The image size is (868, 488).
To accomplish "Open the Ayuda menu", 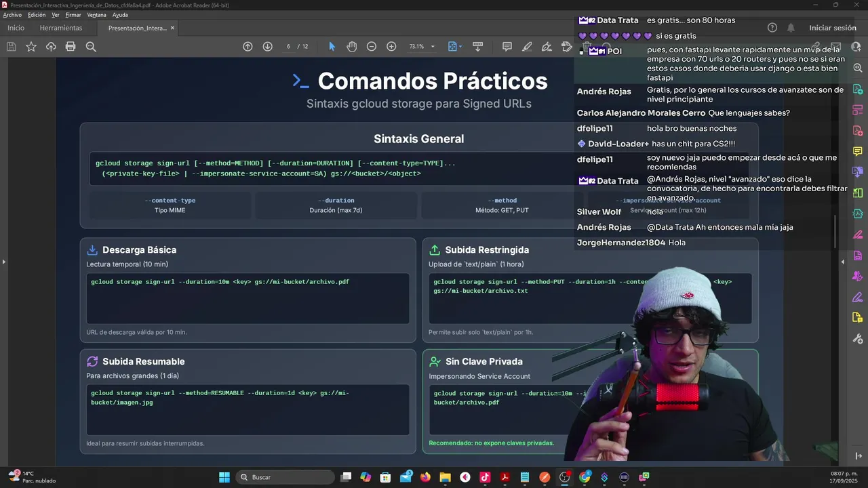I will coord(120,15).
